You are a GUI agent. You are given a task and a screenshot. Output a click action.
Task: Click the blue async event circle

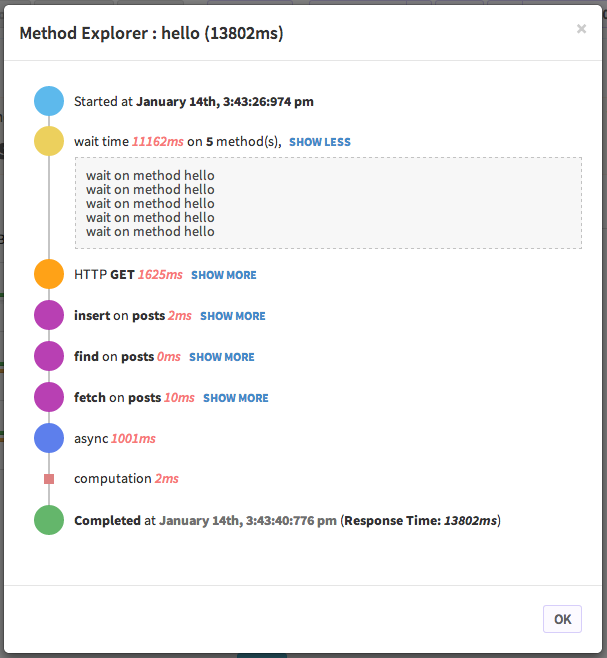click(x=49, y=438)
